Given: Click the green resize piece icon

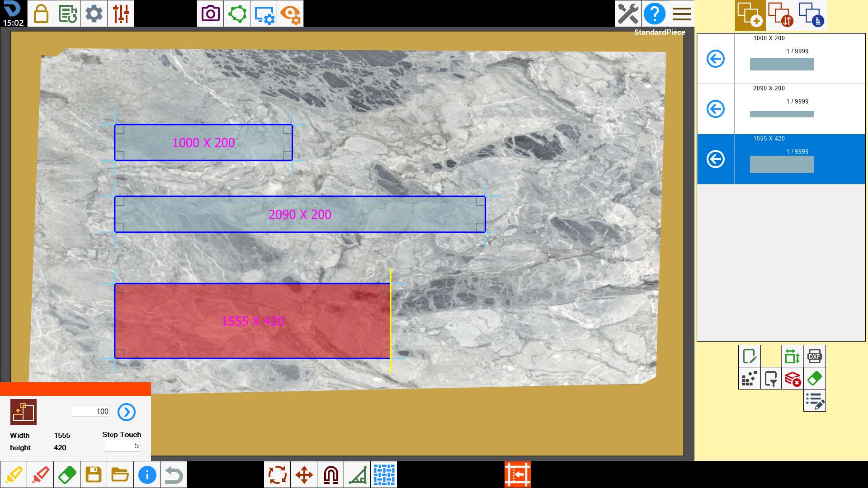Looking at the screenshot, I should click(793, 356).
